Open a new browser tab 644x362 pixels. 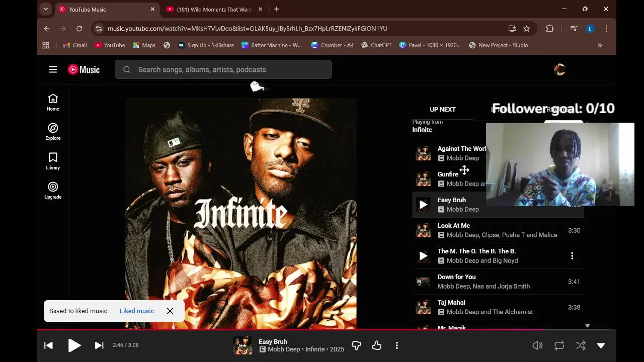tap(277, 9)
